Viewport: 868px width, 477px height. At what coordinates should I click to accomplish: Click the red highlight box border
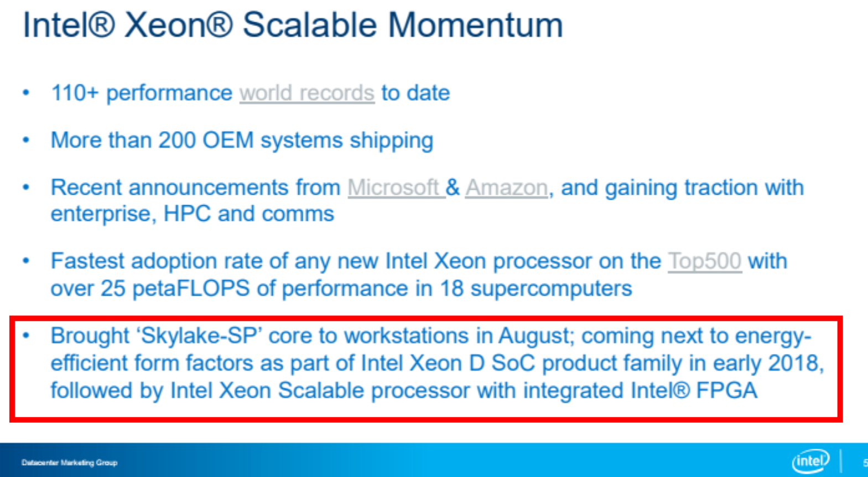point(426,319)
